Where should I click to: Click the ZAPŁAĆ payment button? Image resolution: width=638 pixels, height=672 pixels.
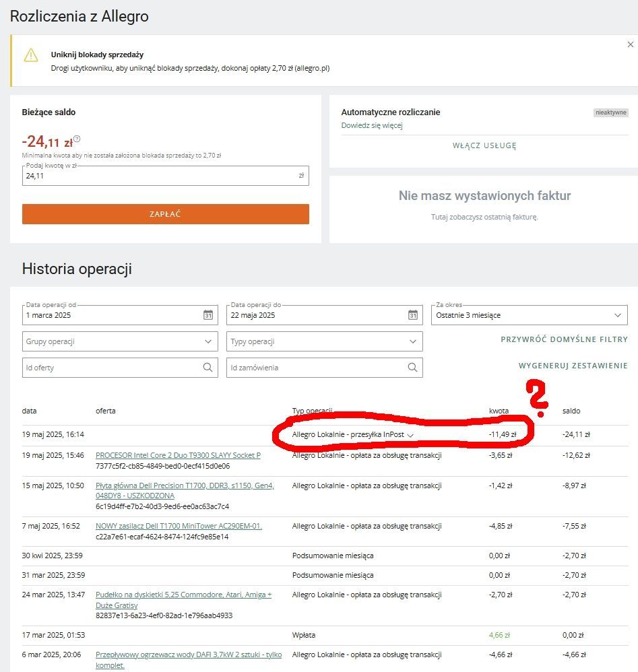click(166, 214)
